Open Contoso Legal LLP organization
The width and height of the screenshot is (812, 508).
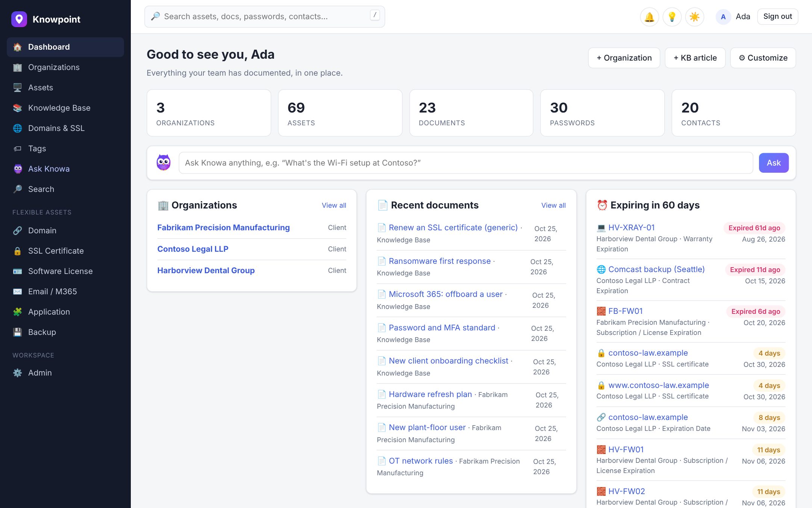coord(192,249)
